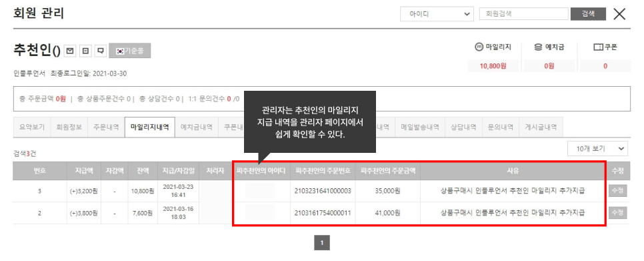Image resolution: width=644 pixels, height=261 pixels.
Task: Open the 문의내역 tab
Action: coord(500,127)
